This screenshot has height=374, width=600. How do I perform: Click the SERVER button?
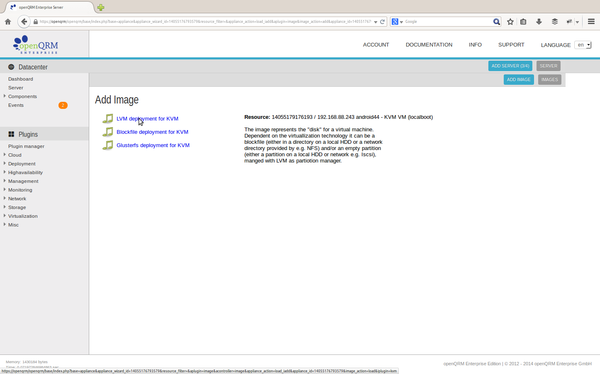pos(548,66)
